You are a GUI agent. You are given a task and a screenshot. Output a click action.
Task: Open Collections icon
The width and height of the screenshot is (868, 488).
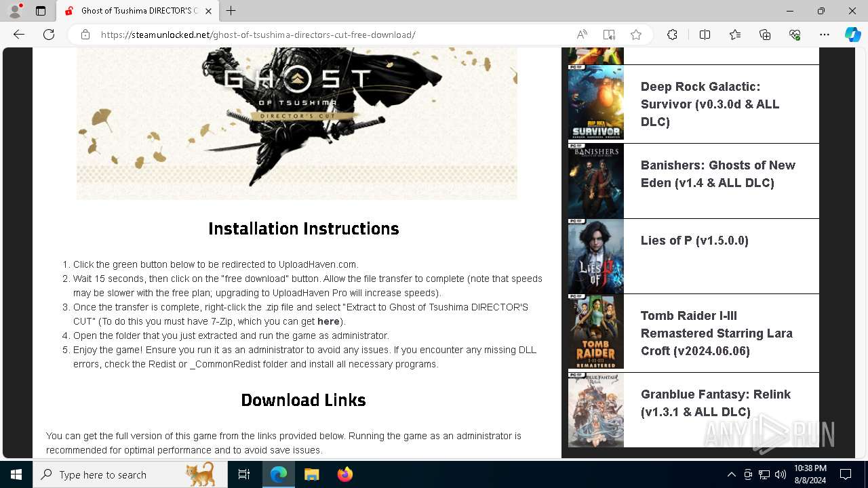tap(765, 35)
